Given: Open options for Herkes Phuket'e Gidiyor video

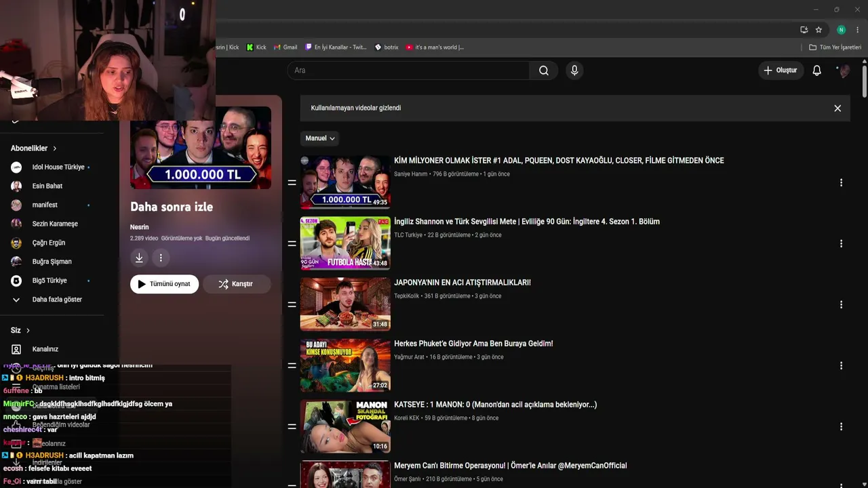Looking at the screenshot, I should tap(841, 365).
